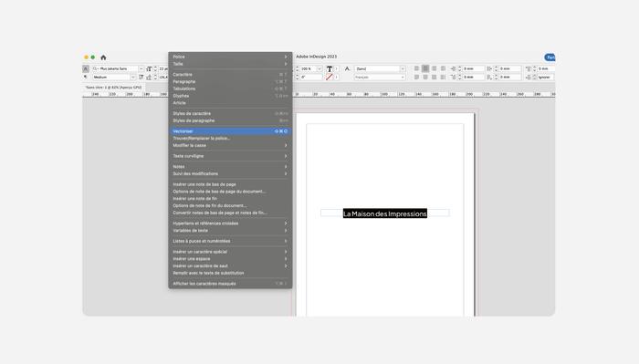Expand Modifier la casse submenu
Image resolution: width=639 pixels, height=364 pixels.
230,145
